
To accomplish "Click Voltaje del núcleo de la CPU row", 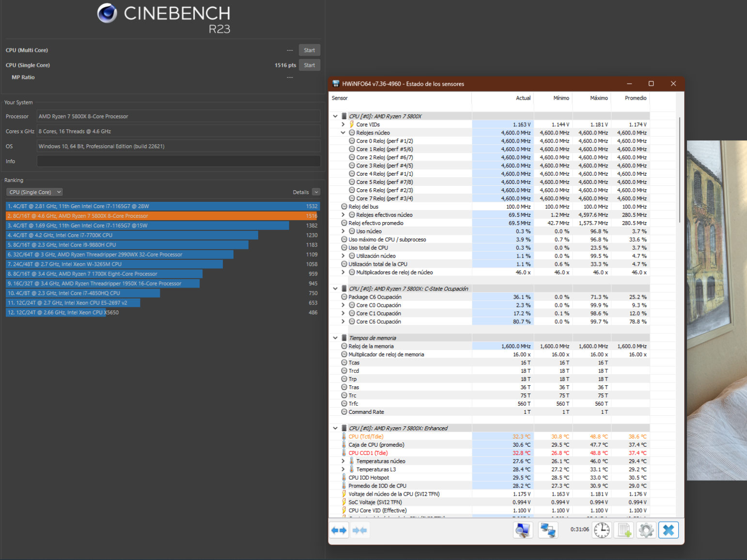I will pos(489,494).
